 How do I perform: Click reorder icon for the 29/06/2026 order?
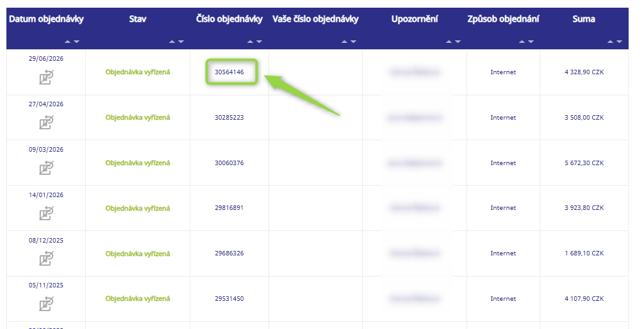46,77
